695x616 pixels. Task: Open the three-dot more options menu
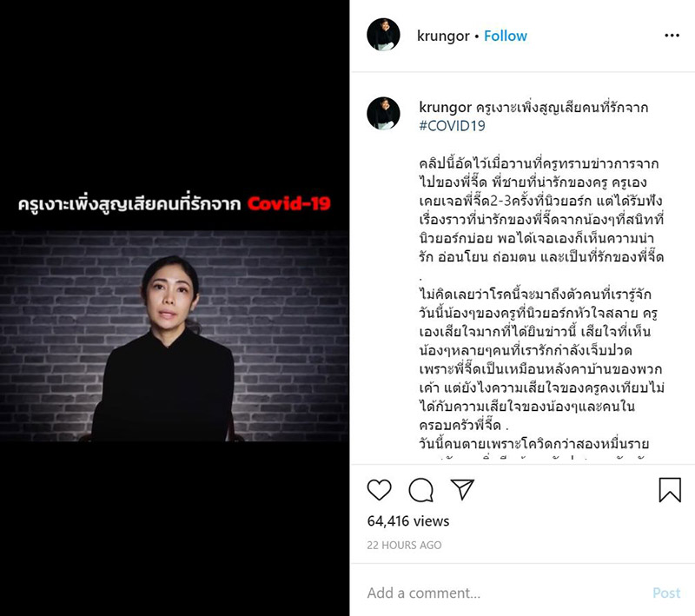tap(672, 36)
